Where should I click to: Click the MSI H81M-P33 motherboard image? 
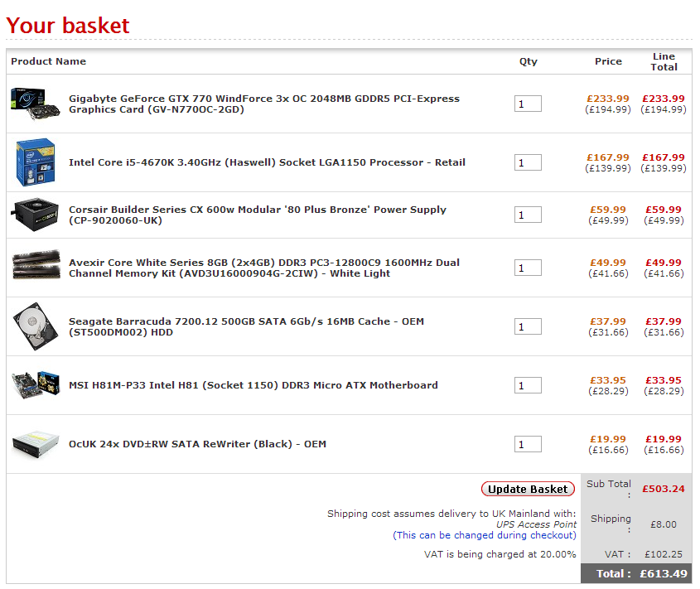(x=35, y=385)
